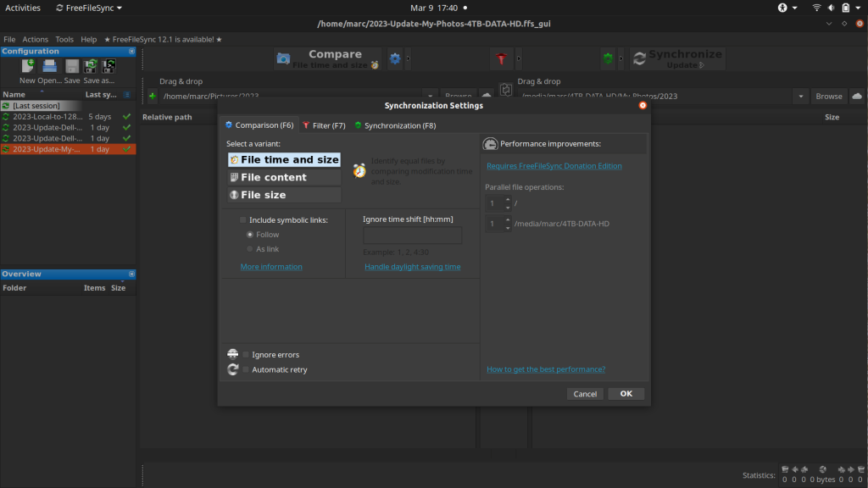Select File time and size variant
The height and width of the screenshot is (488, 868).
(x=285, y=159)
